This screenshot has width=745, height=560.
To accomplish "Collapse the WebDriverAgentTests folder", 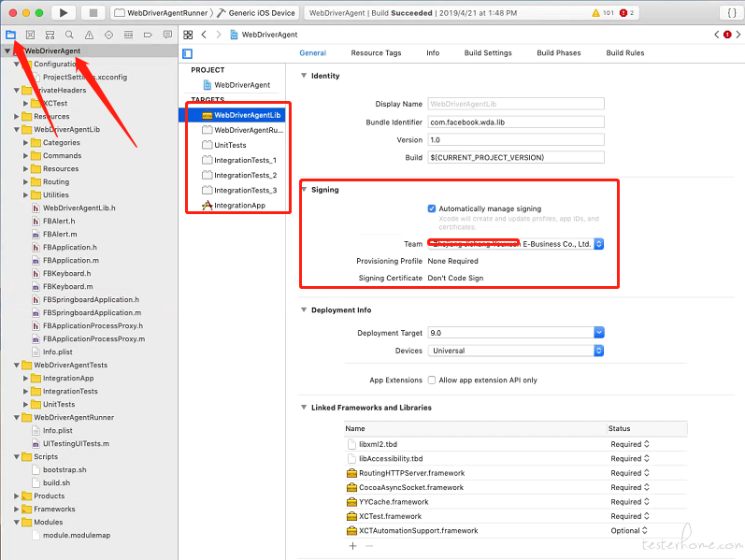I will [x=17, y=366].
